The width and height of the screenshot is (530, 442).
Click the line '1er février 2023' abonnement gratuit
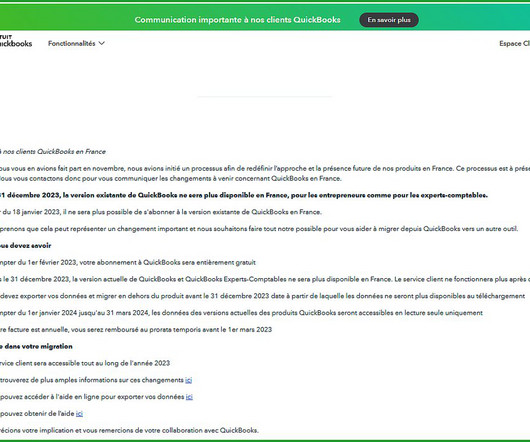coord(128,262)
